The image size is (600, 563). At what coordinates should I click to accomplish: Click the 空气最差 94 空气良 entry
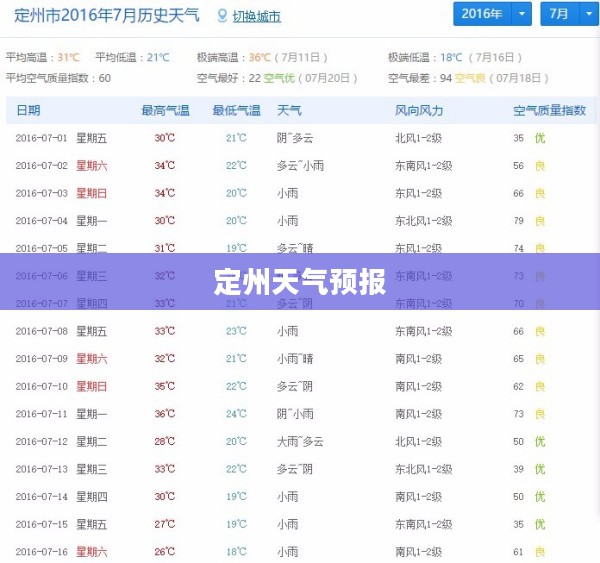(468, 78)
